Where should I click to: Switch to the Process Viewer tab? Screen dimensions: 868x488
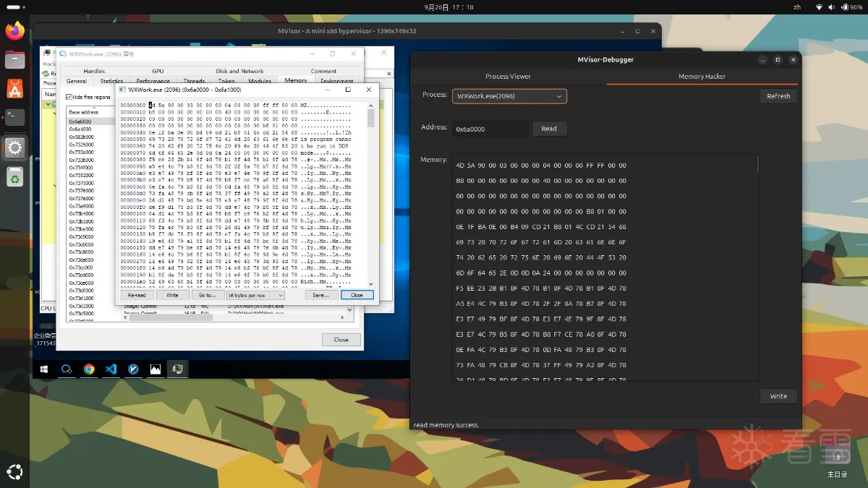tap(508, 76)
